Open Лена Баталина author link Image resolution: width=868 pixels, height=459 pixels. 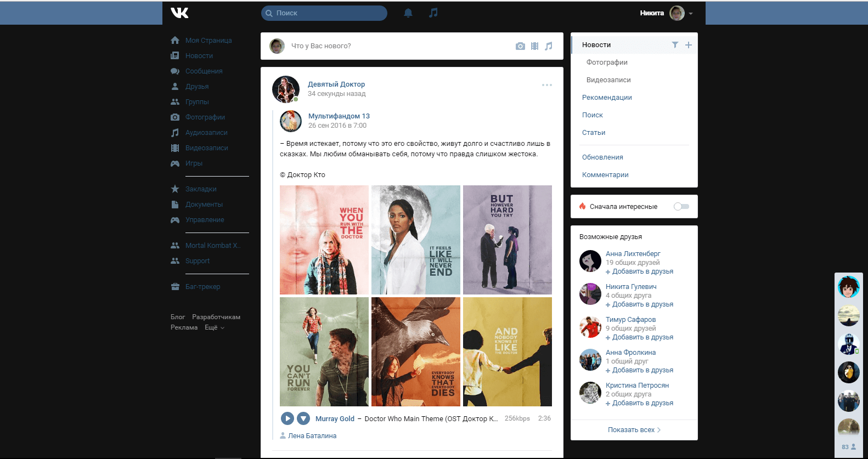tap(312, 435)
